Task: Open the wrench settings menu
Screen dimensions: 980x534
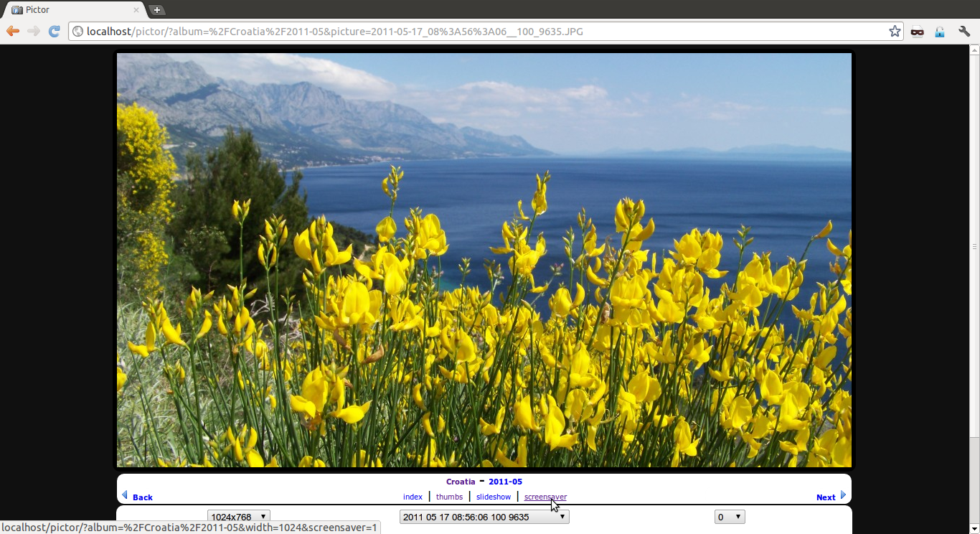Action: 963,31
